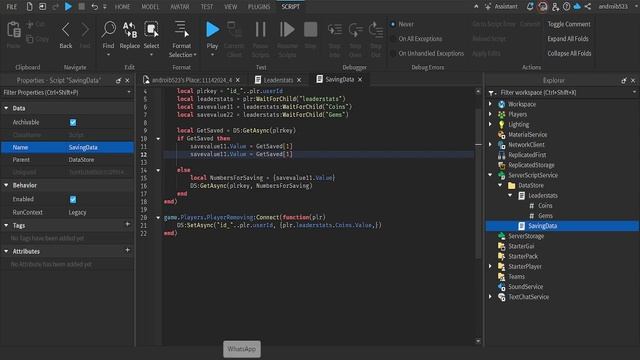Select On Unhandled Exceptions option
The height and width of the screenshot is (360, 640).
[x=393, y=54]
